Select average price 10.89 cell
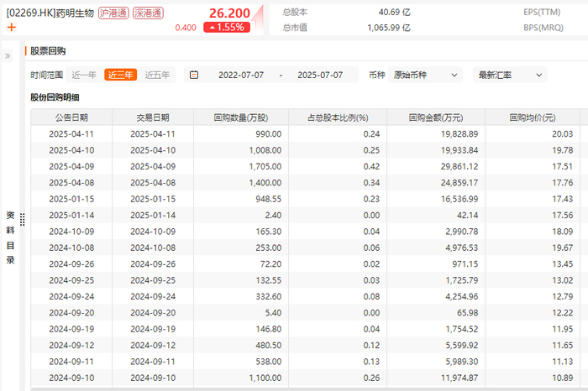Image resolution: width=588 pixels, height=391 pixels. [x=532, y=378]
